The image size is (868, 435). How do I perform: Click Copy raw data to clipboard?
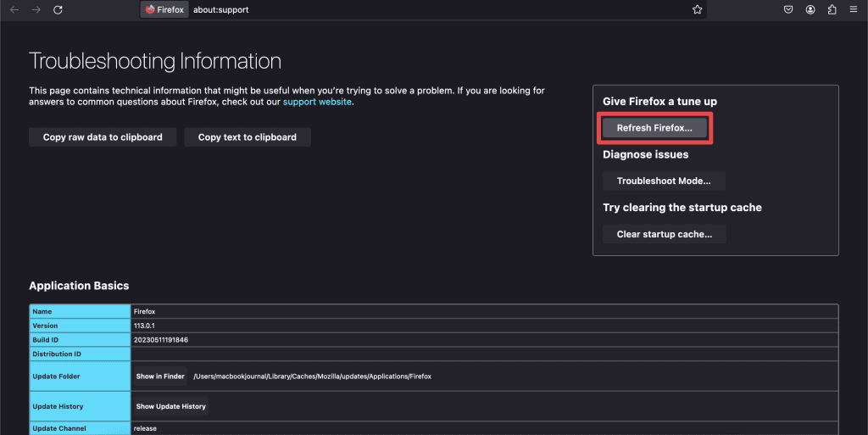pyautogui.click(x=103, y=137)
